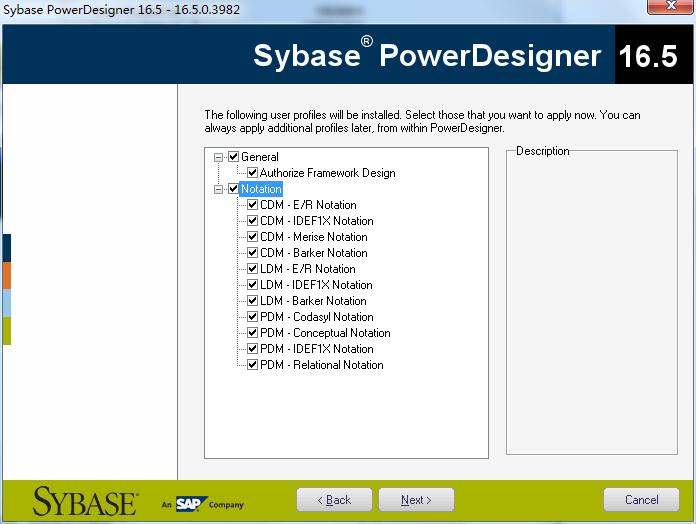Screen dimensions: 696x524
Task: Select CDM - Merise Notation text
Action: tap(314, 236)
